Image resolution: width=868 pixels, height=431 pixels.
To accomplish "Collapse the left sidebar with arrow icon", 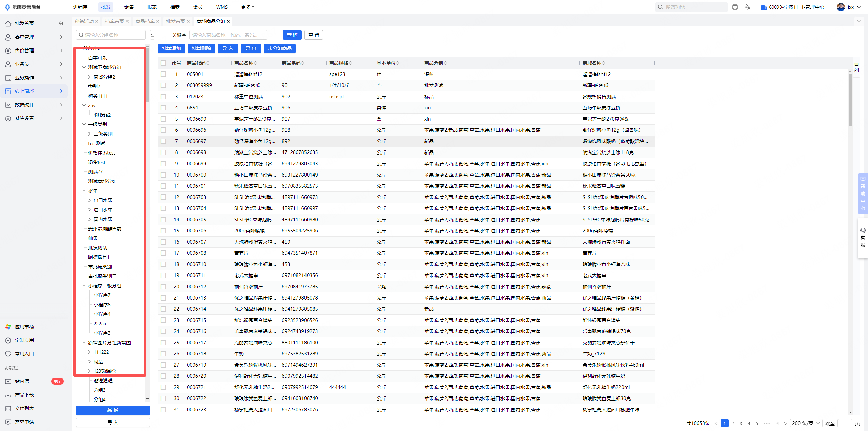I will [61, 23].
